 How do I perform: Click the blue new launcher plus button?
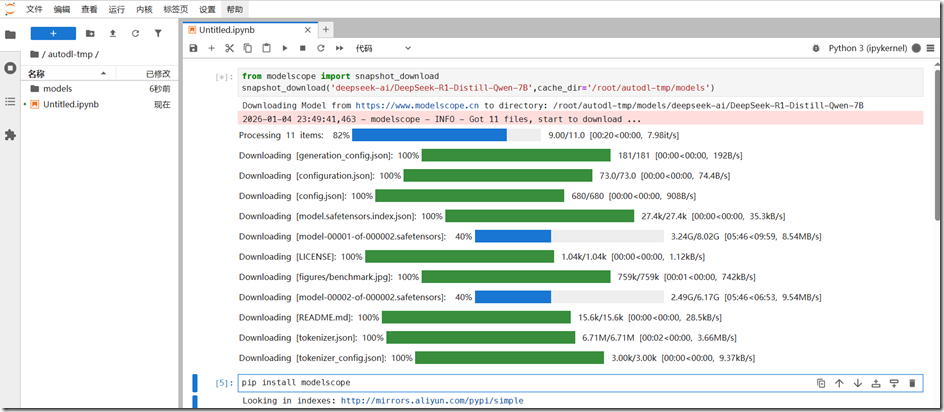click(53, 34)
